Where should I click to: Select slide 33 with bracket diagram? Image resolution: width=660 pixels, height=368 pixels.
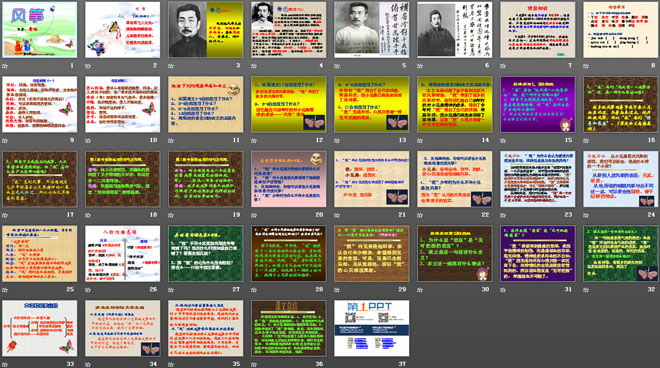[40, 328]
